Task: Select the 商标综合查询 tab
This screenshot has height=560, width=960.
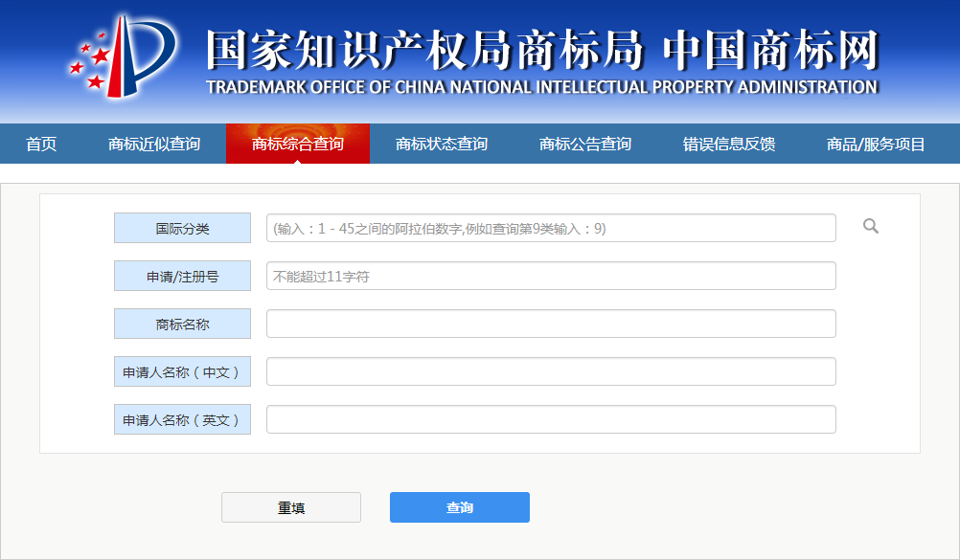Action: (298, 144)
